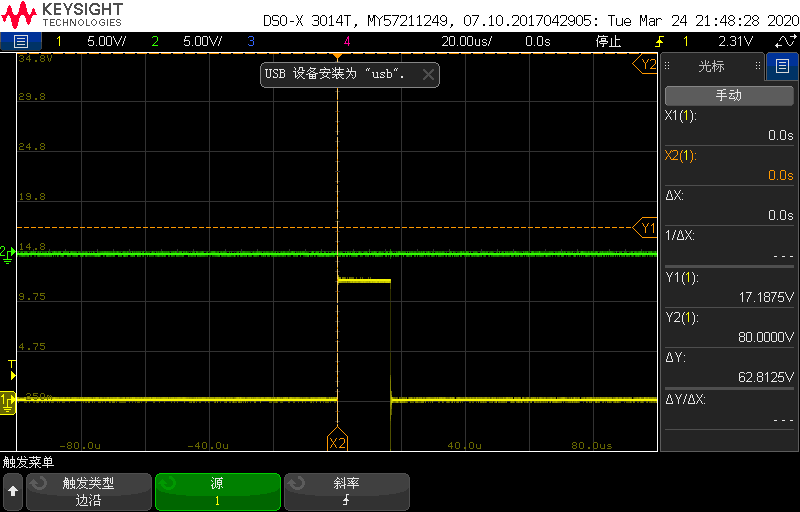Image resolution: width=800 pixels, height=512 pixels.
Task: Select channel 2 scale 5.00V/
Action: (203, 41)
